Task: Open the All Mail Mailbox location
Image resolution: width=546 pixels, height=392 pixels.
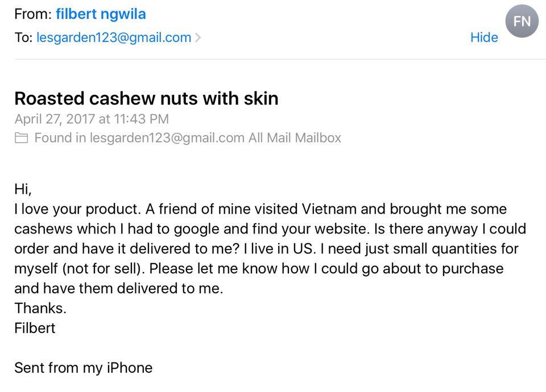Action: click(295, 137)
